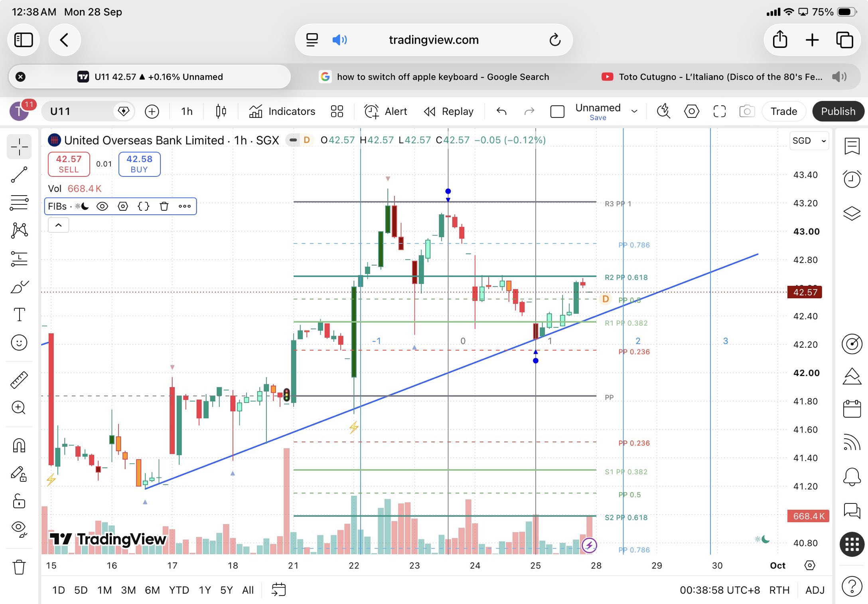Hide the FIBs indicator with eye icon
This screenshot has height=604, width=868.
(103, 206)
